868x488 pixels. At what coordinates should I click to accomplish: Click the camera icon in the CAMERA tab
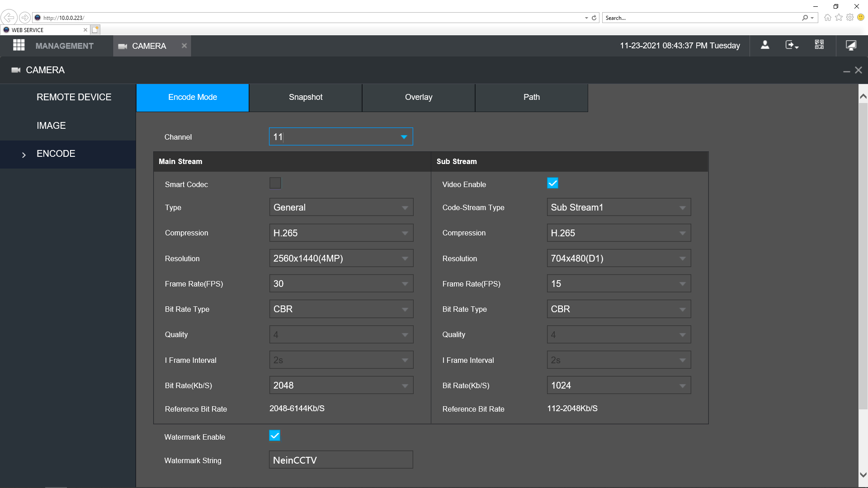point(122,46)
